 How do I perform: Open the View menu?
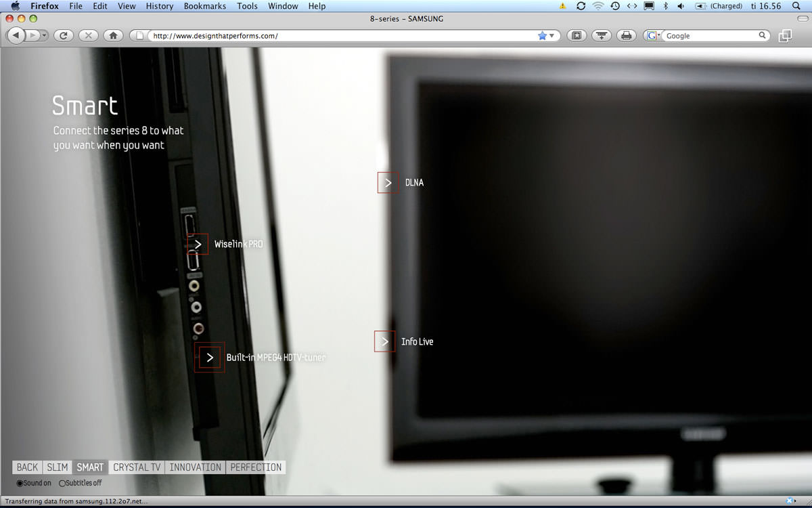(127, 6)
